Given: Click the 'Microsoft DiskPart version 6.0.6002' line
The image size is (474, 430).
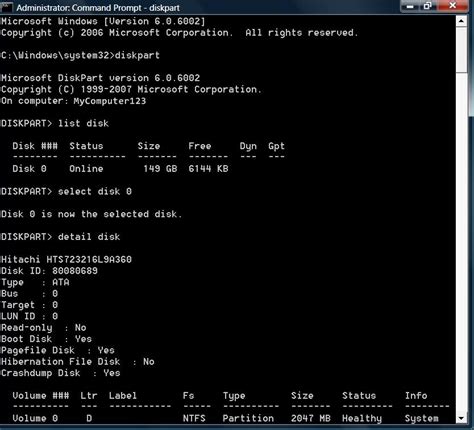Looking at the screenshot, I should (100, 78).
